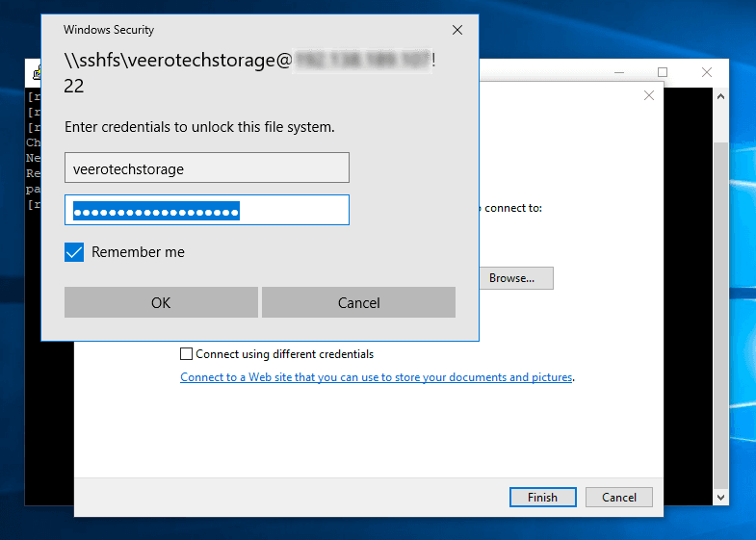Focus the masked password field
756x540 pixels.
[206, 211]
